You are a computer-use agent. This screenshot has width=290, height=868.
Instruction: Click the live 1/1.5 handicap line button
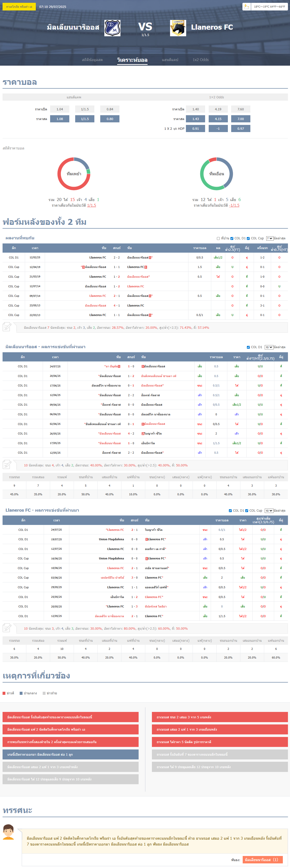tap(85, 119)
